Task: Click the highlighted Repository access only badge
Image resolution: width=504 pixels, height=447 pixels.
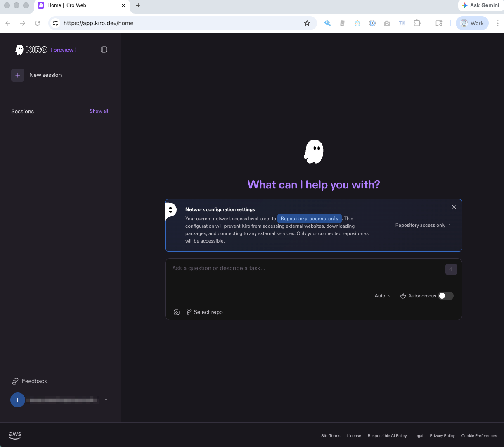Action: pos(310,219)
